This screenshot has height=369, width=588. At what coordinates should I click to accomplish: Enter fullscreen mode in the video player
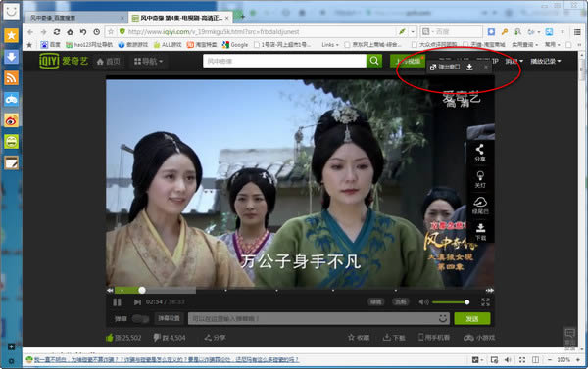(485, 301)
